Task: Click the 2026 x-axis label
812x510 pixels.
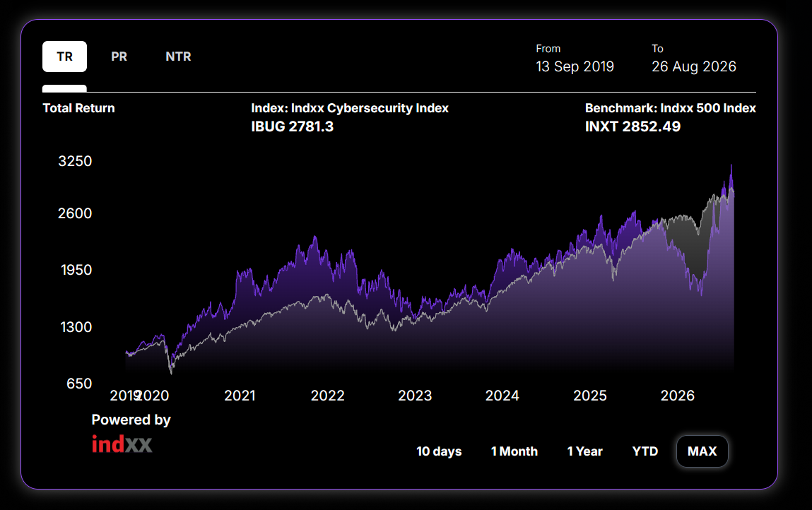Action: coord(677,396)
